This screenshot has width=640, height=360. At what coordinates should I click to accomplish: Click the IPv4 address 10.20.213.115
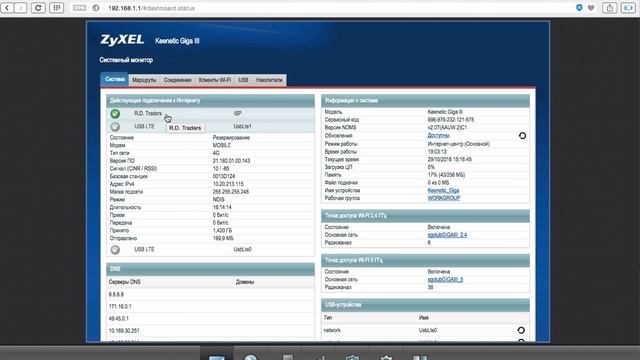pos(228,184)
